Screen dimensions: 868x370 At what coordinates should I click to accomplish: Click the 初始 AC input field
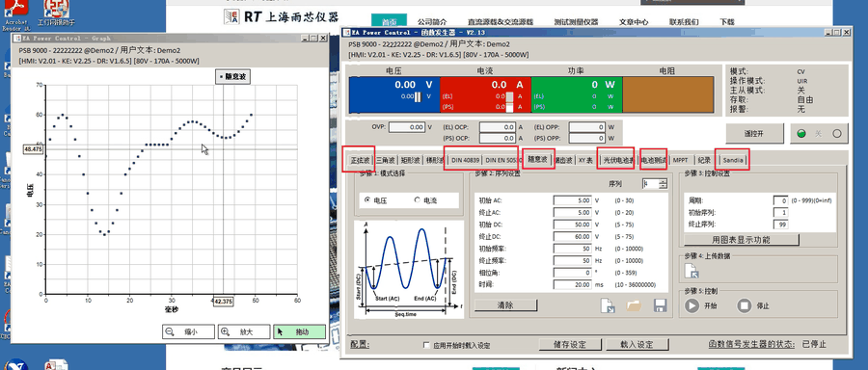pos(572,200)
